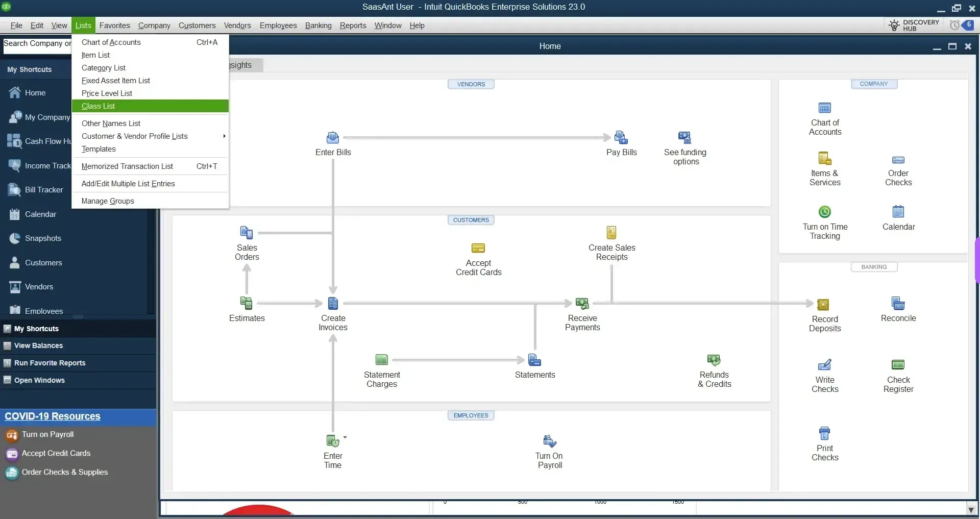Select Item List menu entry
The width and height of the screenshot is (980, 519).
click(150, 55)
